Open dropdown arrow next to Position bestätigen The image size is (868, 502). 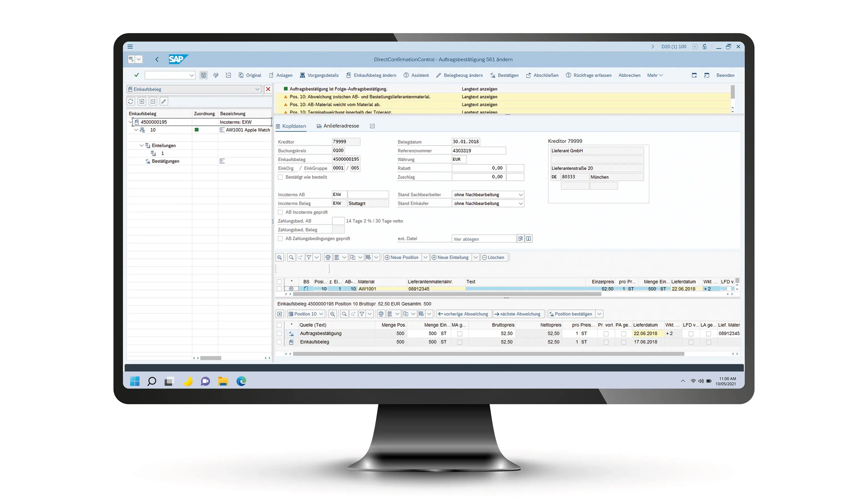coord(599,314)
